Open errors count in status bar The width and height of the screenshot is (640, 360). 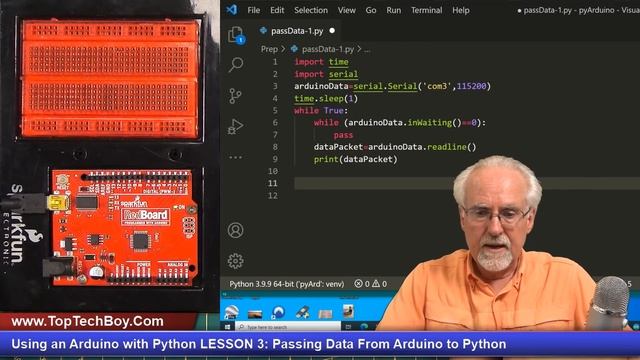(x=362, y=284)
